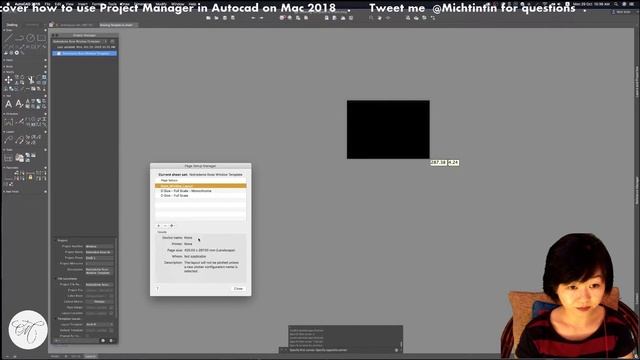
Task: Click the help question mark in Page Setup Manager
Action: click(x=158, y=289)
